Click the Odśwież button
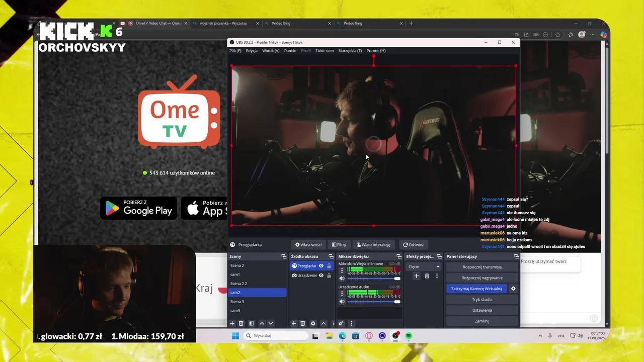Viewport: 644px width, 362px height. pyautogui.click(x=414, y=245)
